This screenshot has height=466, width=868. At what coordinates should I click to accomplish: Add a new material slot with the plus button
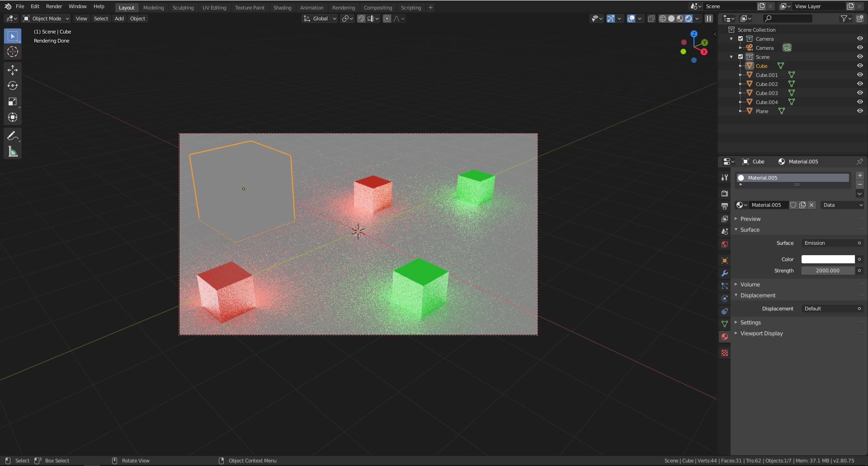[x=860, y=176]
